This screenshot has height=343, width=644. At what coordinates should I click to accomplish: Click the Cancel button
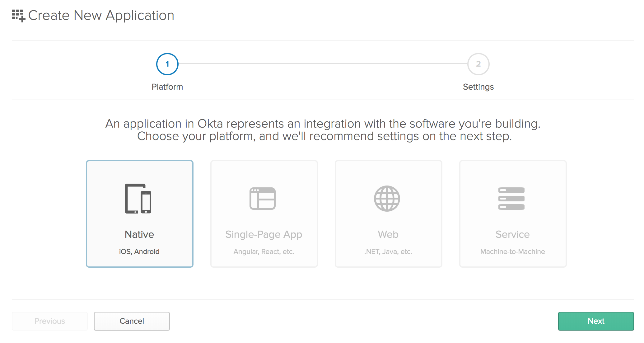click(132, 321)
